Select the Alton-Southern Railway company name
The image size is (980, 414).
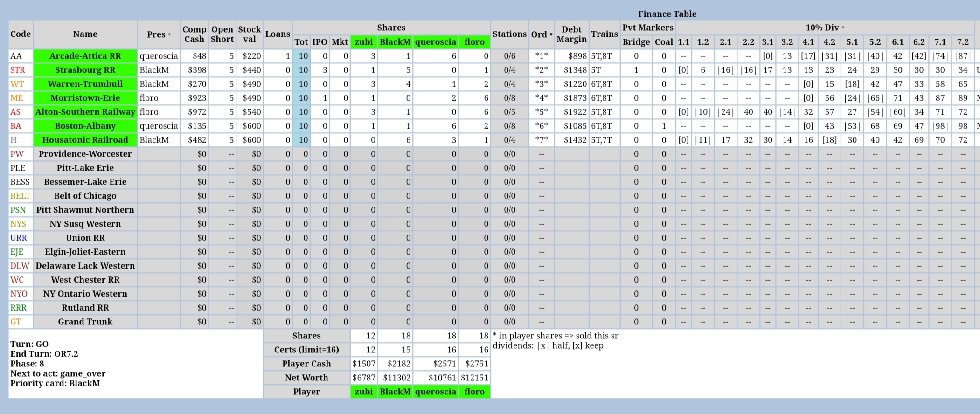[85, 112]
